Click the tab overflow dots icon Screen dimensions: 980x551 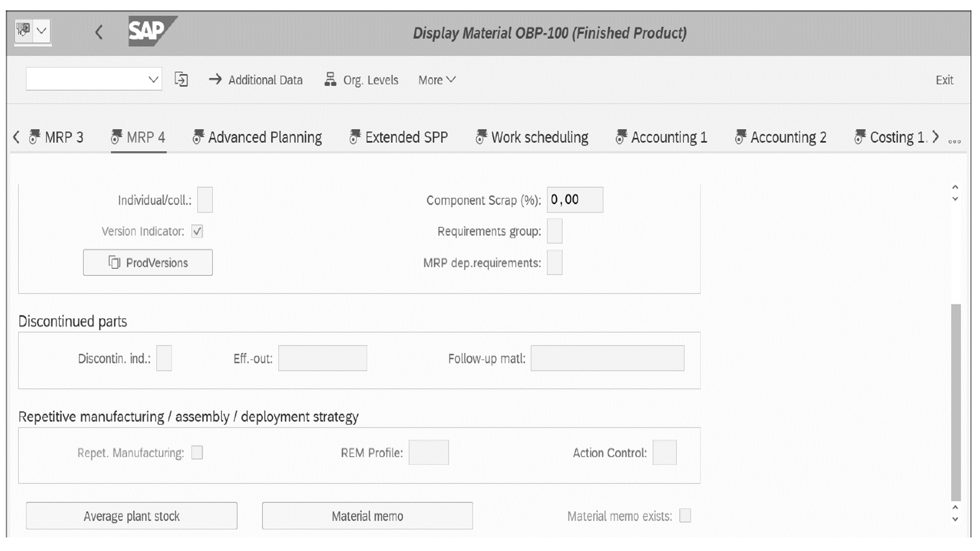tap(954, 141)
